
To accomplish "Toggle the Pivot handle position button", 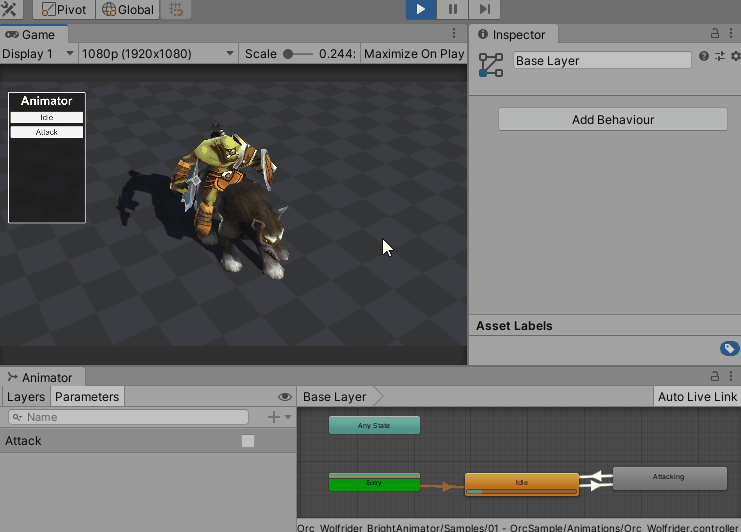I will (x=64, y=9).
